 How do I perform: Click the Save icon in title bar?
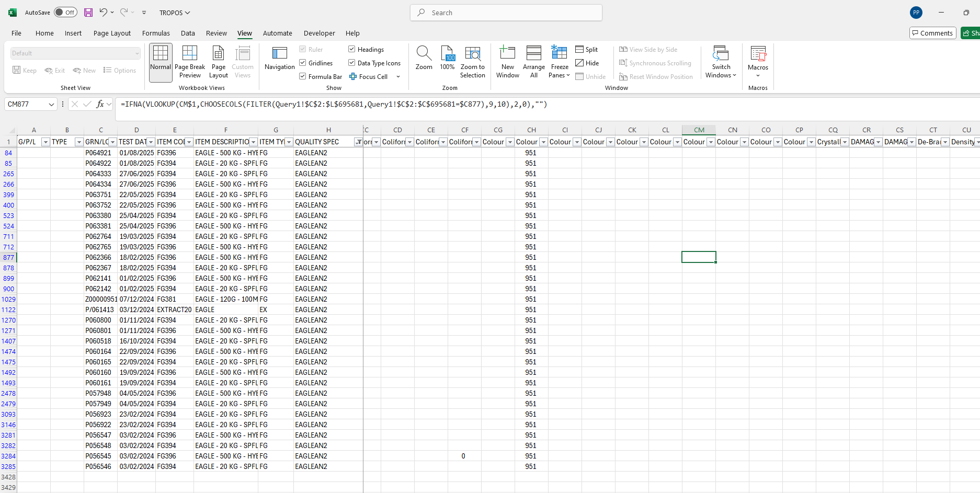(x=88, y=13)
